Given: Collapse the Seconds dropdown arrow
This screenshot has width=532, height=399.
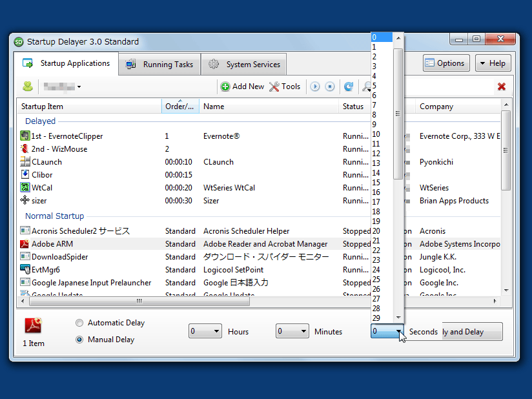Looking at the screenshot, I should tap(398, 331).
